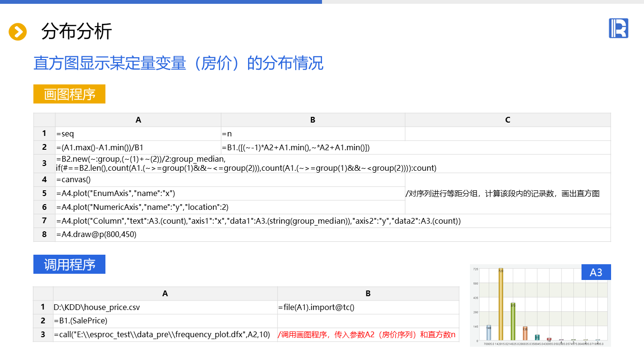Viewport: 644px width, 362px height.
Task: Click the blue R logo icon
Action: [618, 28]
